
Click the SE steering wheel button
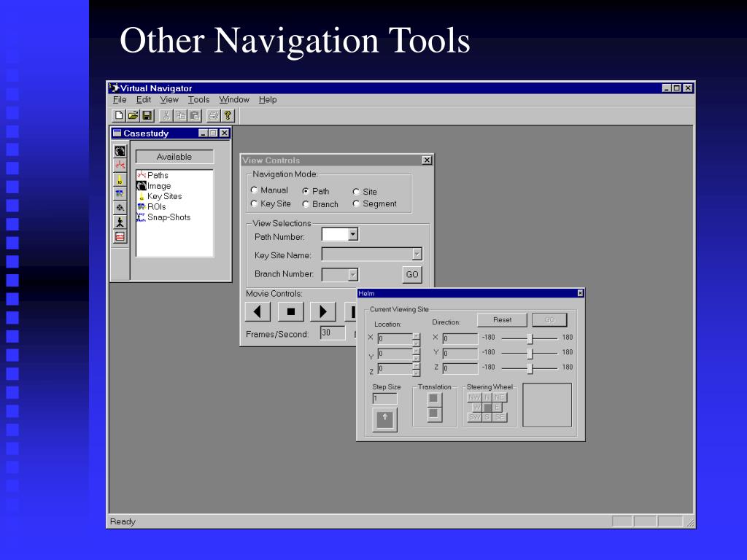pyautogui.click(x=499, y=417)
